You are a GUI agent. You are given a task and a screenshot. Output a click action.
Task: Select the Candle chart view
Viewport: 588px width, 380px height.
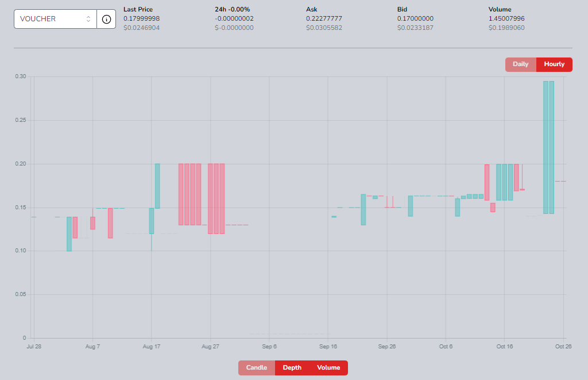point(257,367)
